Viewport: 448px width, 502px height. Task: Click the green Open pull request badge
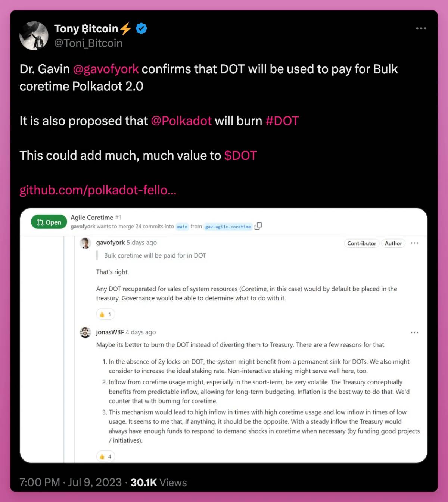49,222
